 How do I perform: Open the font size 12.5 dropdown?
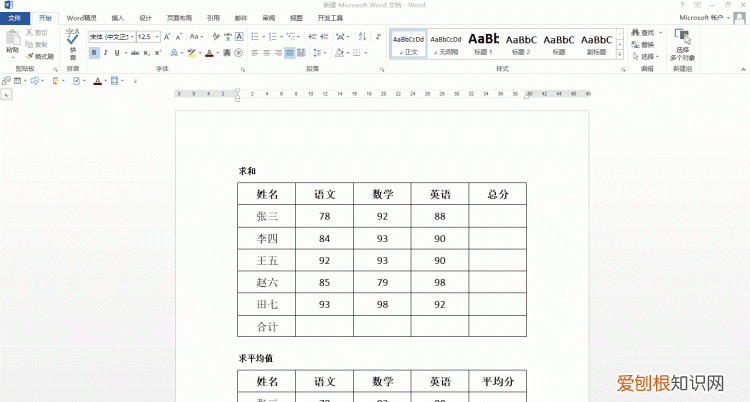point(156,37)
